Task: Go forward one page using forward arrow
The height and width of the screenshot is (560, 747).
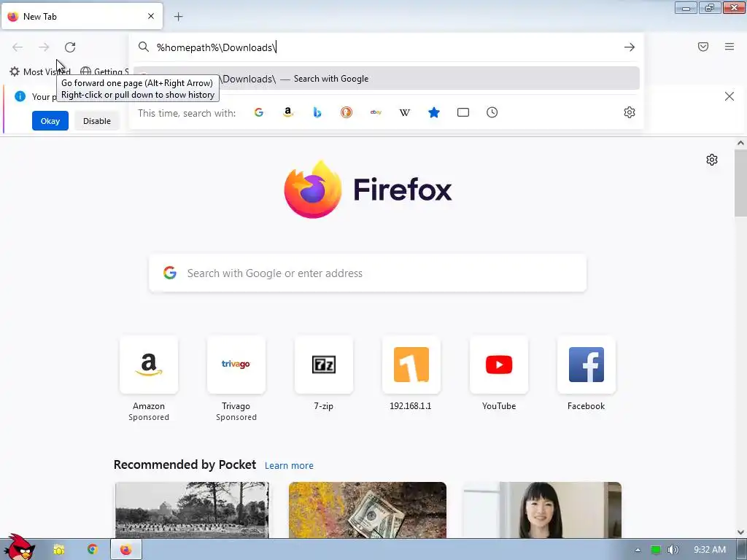Action: click(x=44, y=47)
